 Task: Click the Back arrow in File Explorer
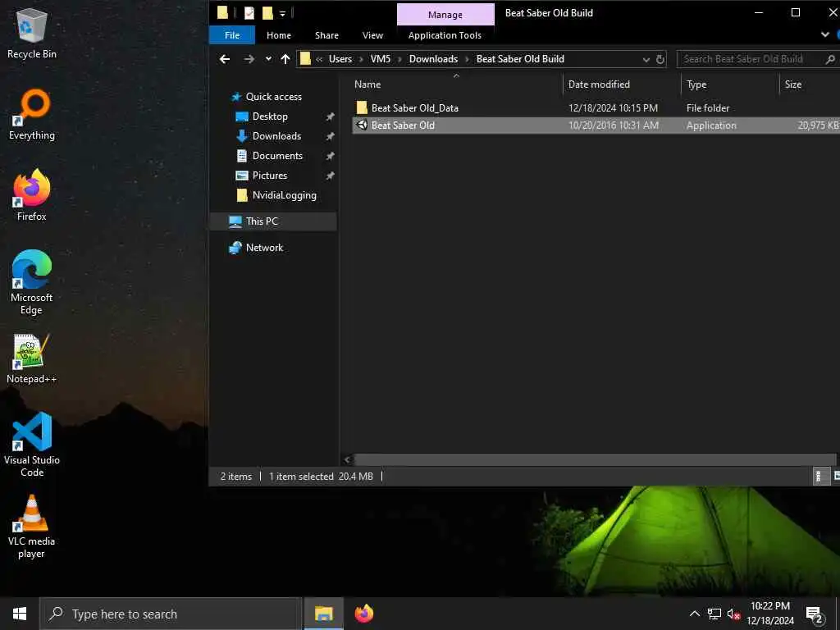tap(225, 59)
